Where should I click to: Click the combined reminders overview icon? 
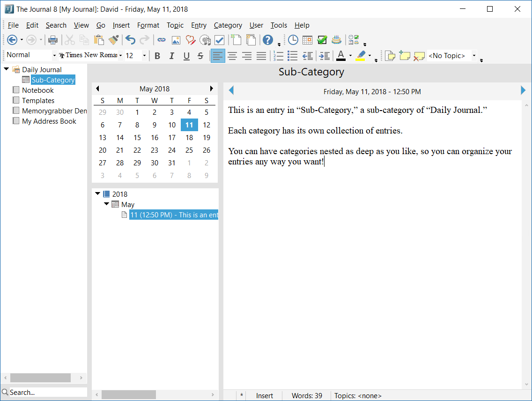pyautogui.click(x=354, y=40)
